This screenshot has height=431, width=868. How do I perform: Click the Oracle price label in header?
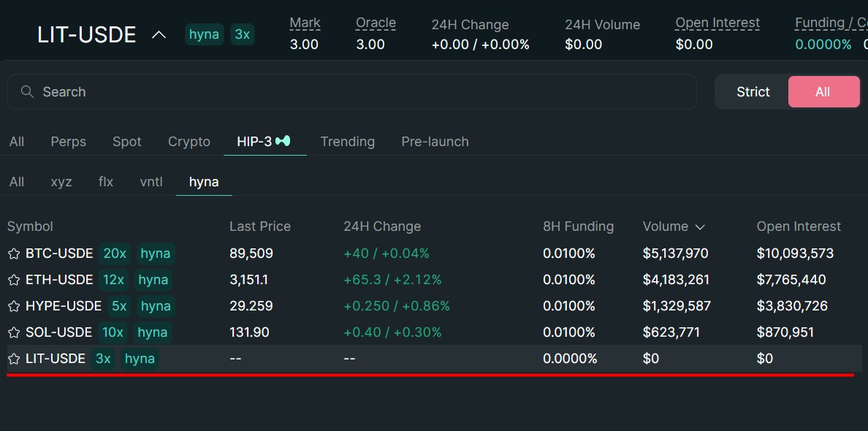(x=376, y=24)
